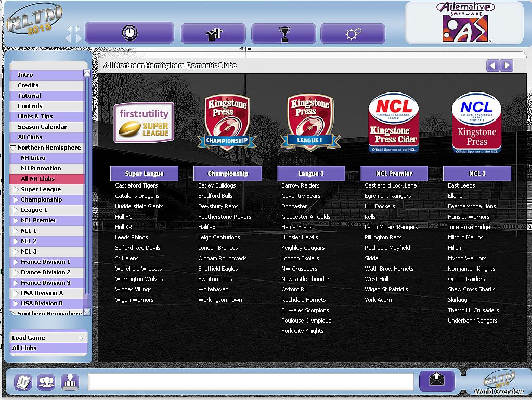This screenshot has width=532, height=400.
Task: Select London Broncos club
Action: coord(218,248)
